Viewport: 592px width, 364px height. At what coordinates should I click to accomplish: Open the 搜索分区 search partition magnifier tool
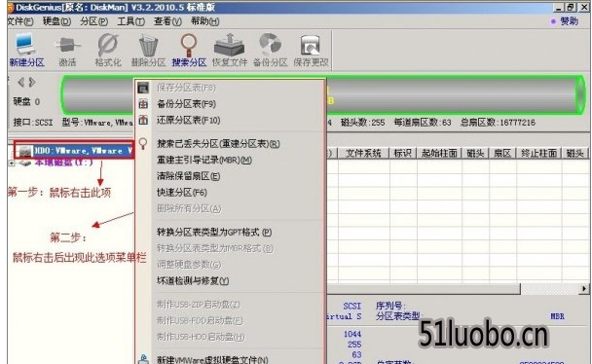coord(189,50)
